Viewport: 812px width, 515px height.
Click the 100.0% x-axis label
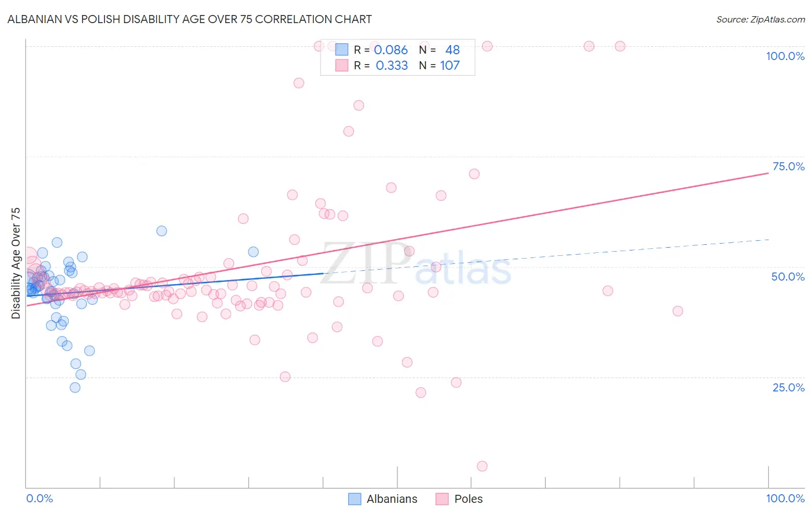(x=785, y=498)
